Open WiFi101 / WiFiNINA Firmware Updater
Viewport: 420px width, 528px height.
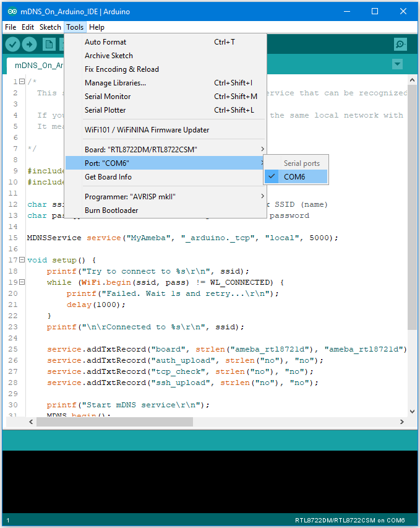[x=165, y=130]
